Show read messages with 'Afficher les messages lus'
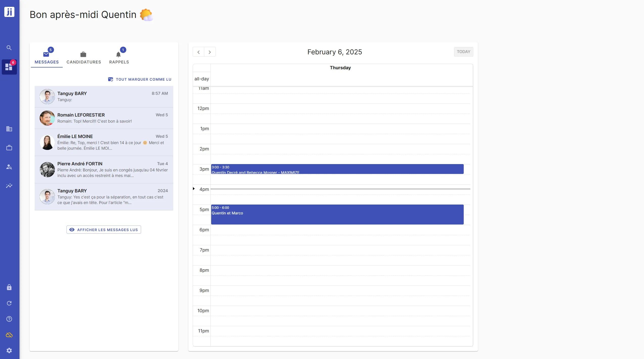Screen dimensions: 644x359 pyautogui.click(x=103, y=230)
